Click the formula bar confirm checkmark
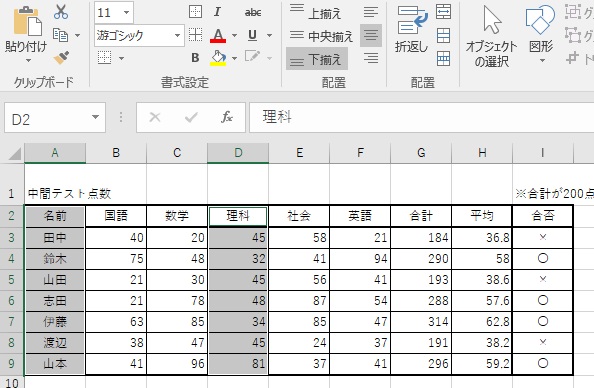 [x=191, y=117]
